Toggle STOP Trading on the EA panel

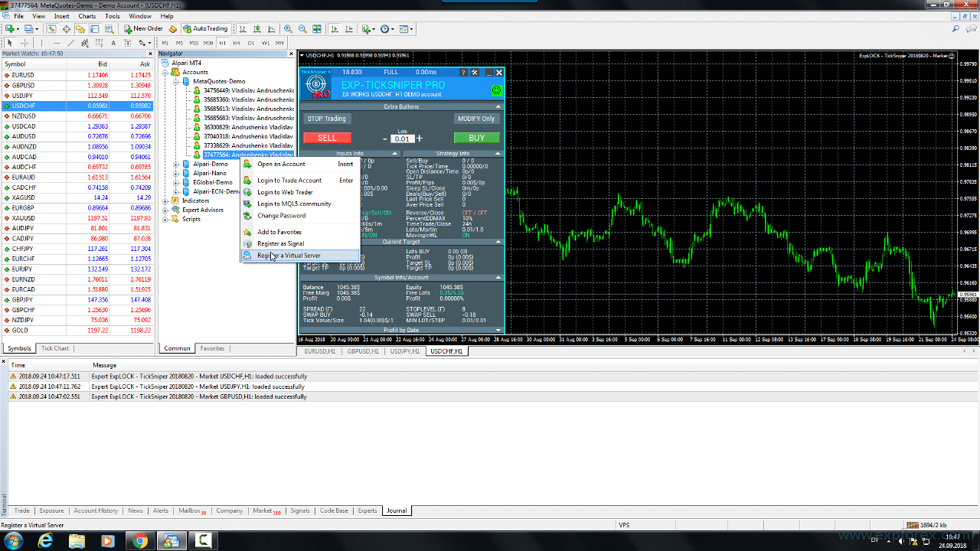(x=327, y=119)
